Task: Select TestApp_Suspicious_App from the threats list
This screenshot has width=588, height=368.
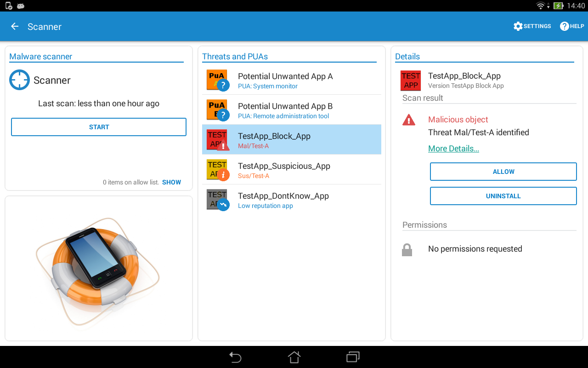Action: 292,169
